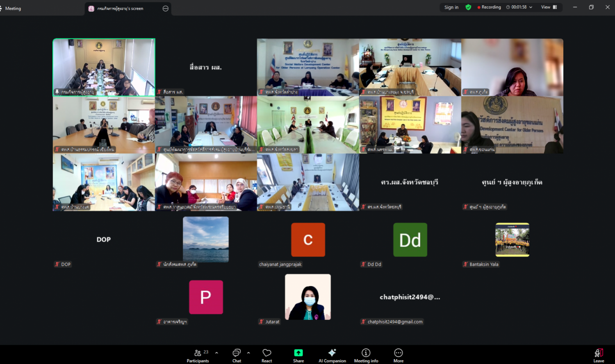The image size is (615, 364).
Task: Select the Jutarat participant video tile
Action: pos(308,297)
